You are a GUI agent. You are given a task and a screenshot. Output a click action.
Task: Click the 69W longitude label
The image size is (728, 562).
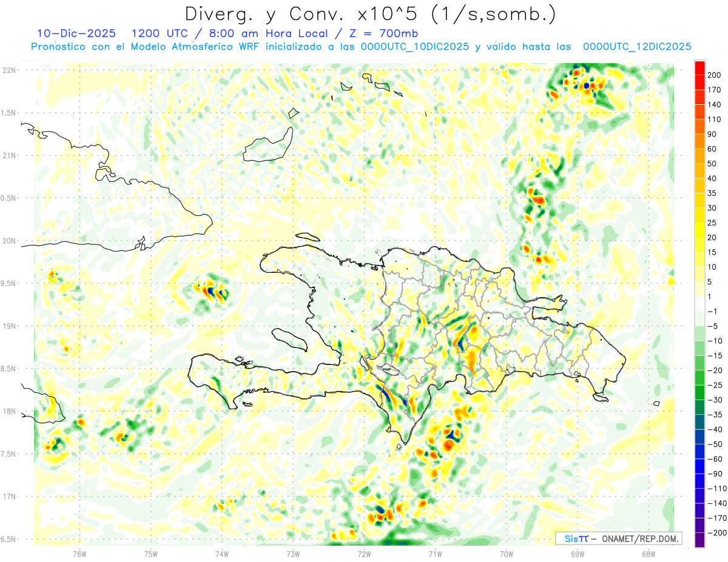point(578,554)
